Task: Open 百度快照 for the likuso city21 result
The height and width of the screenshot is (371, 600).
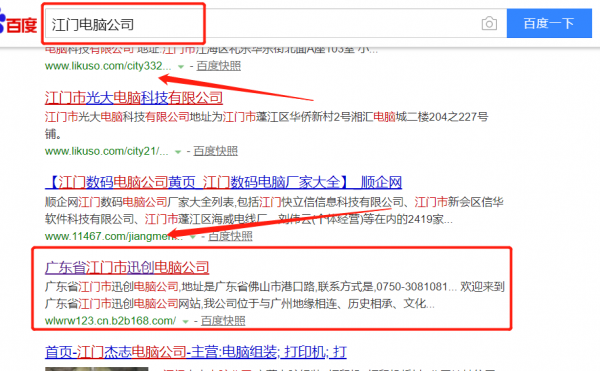Action: [x=215, y=151]
